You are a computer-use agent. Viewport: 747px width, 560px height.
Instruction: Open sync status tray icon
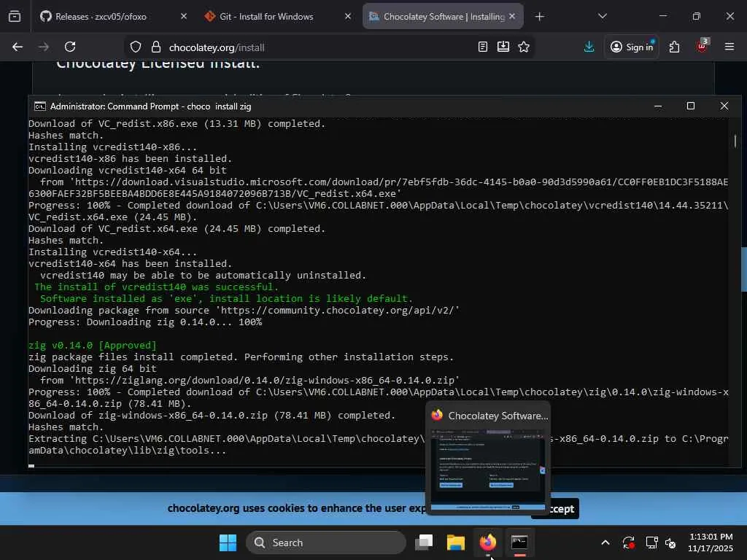pos(628,542)
